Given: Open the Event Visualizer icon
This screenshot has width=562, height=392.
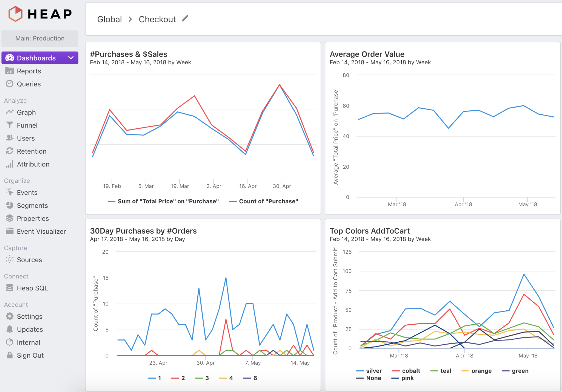Looking at the screenshot, I should tap(9, 231).
